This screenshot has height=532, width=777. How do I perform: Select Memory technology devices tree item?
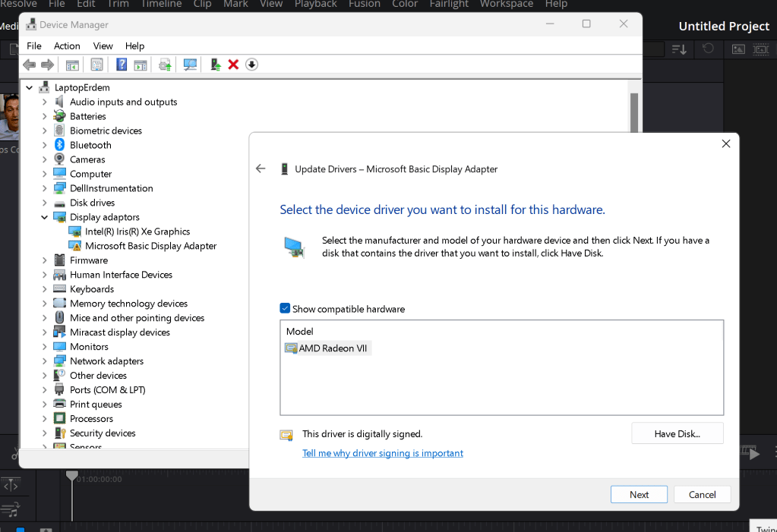pos(129,303)
